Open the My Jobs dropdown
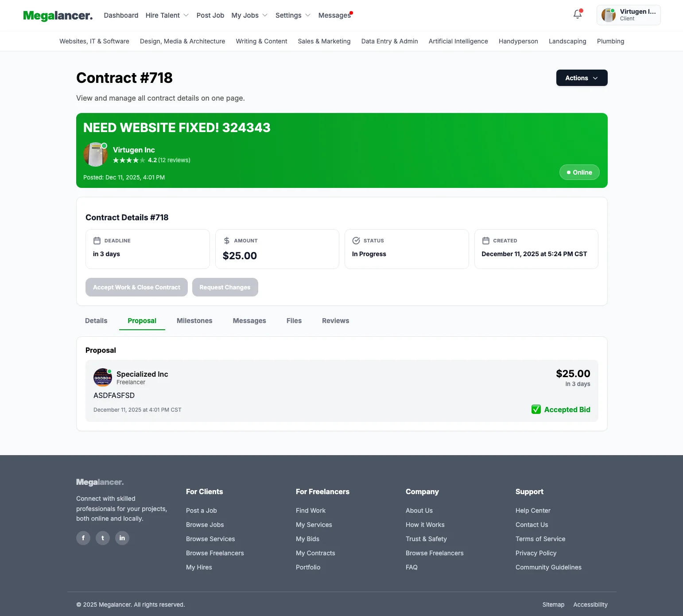Viewport: 683px width, 616px height. [x=249, y=16]
